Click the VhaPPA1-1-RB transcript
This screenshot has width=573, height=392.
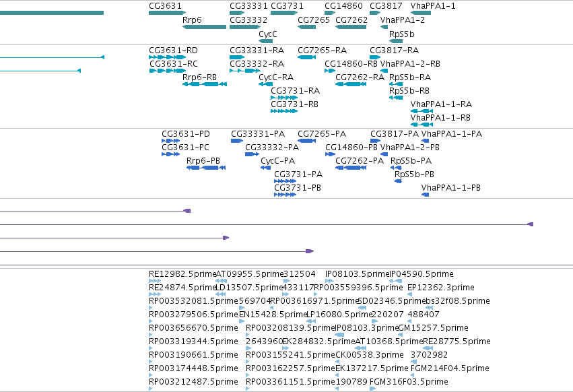(422, 125)
